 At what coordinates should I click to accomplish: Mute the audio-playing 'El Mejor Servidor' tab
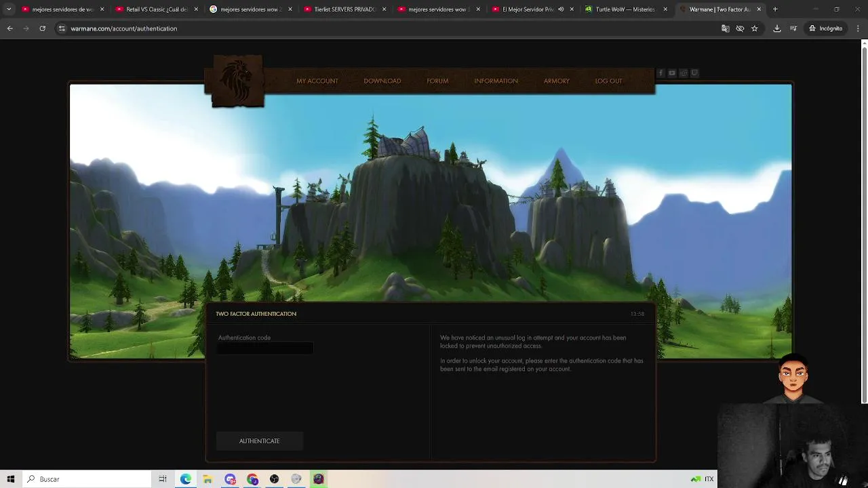coord(561,9)
